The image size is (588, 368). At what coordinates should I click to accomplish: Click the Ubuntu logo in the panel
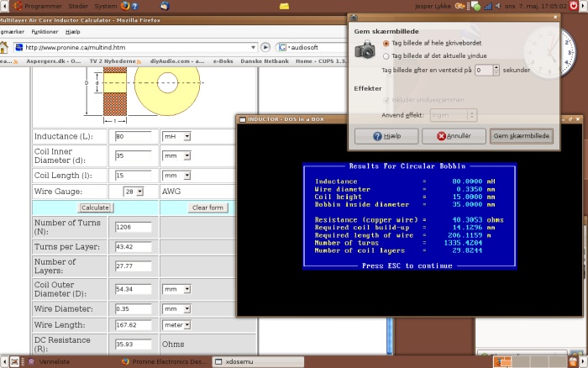(x=18, y=6)
